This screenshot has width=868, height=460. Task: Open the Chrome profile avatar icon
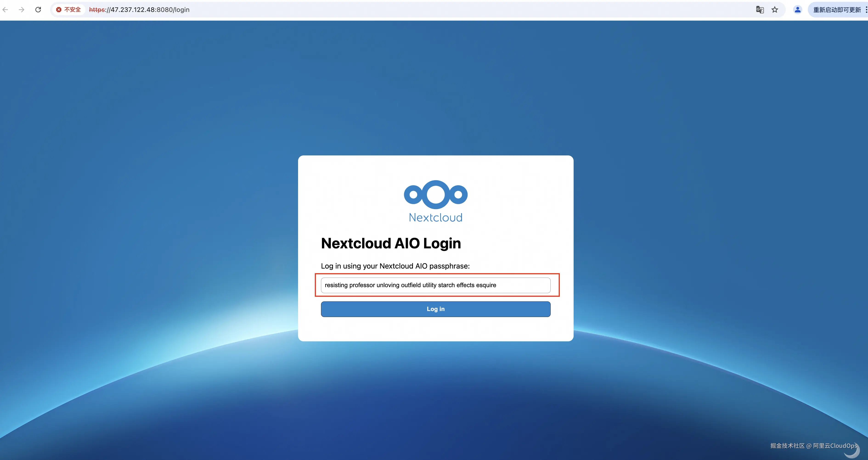[x=797, y=10]
